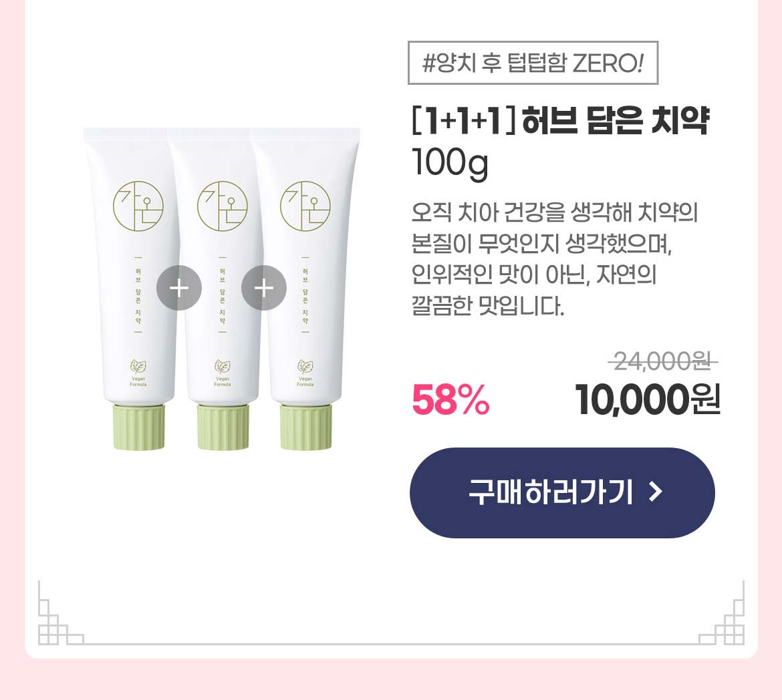The image size is (782, 700).
Task: Click the #양치 후 텁텁함 ZERO! hashtag box
Action: tap(533, 63)
